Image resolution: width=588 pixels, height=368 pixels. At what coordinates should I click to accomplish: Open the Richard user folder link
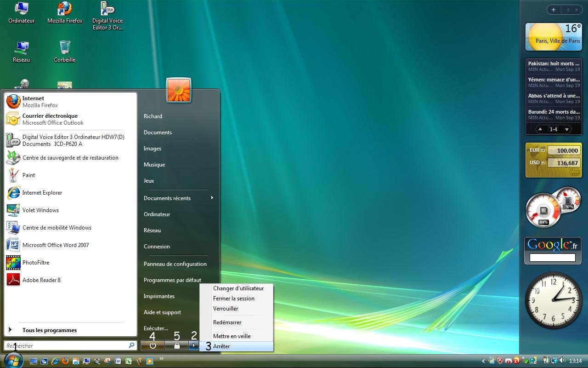tap(153, 116)
